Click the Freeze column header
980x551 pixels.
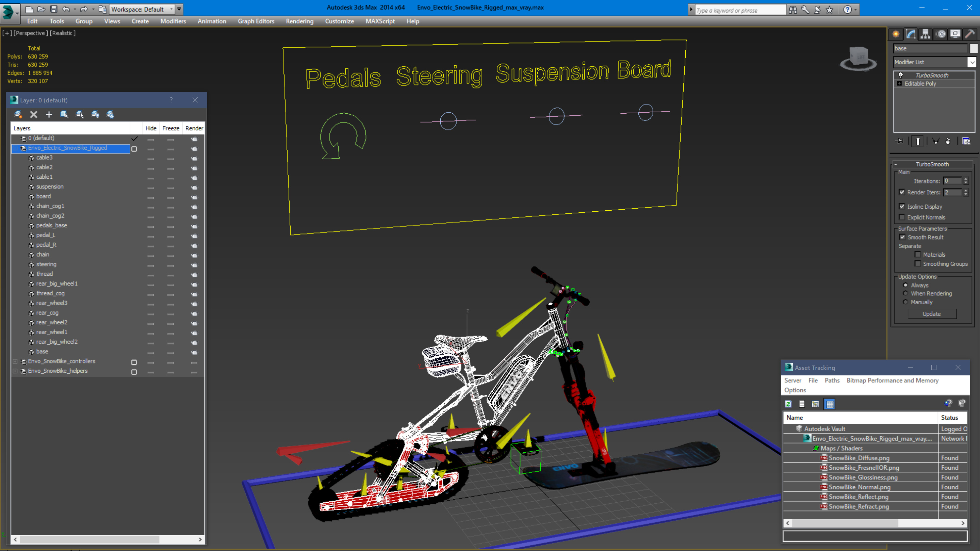coord(171,128)
